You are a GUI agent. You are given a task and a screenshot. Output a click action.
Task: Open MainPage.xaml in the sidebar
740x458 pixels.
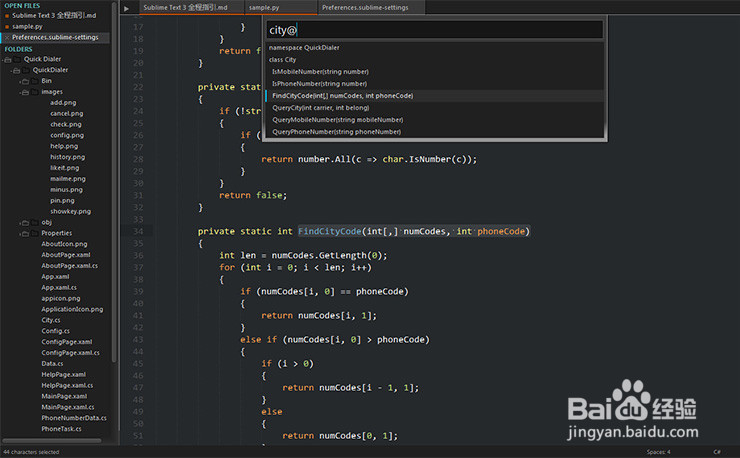(64, 396)
